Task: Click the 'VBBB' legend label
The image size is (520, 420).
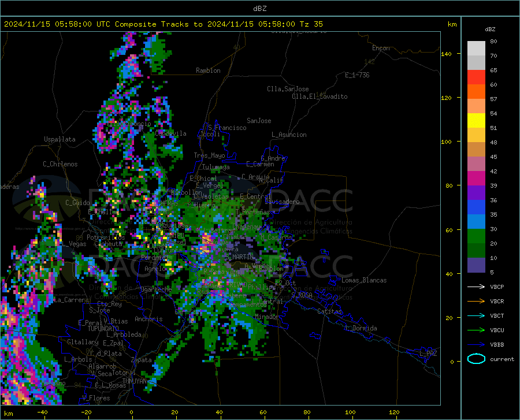Action: tap(497, 345)
